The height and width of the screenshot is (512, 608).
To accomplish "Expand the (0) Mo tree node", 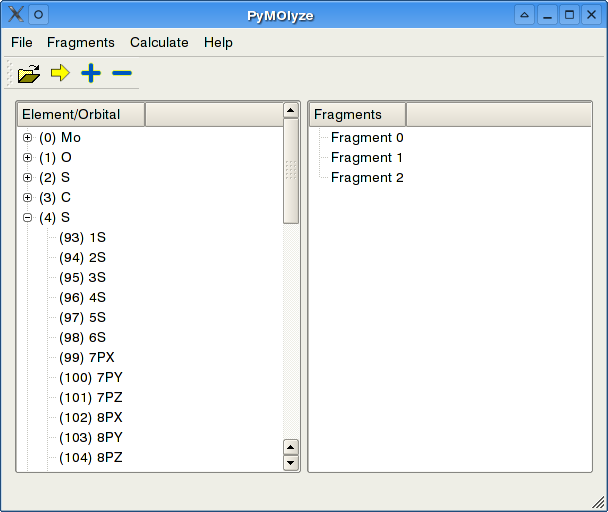I will point(27,138).
